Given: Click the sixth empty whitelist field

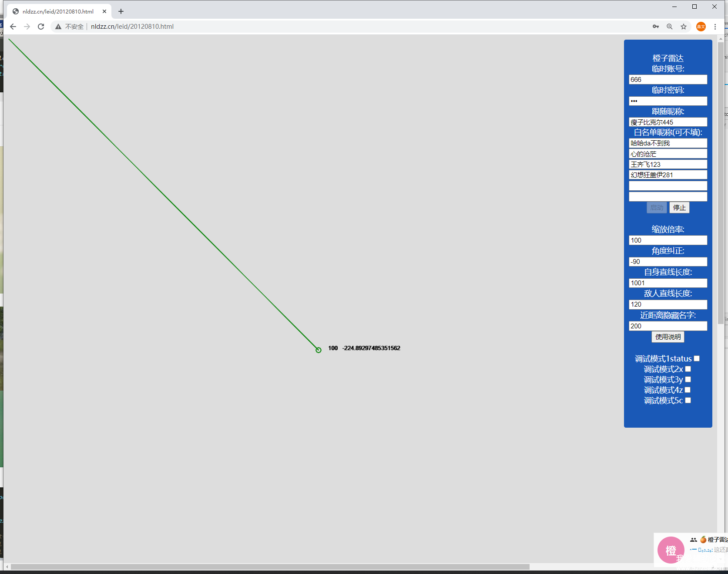Looking at the screenshot, I should (x=668, y=197).
